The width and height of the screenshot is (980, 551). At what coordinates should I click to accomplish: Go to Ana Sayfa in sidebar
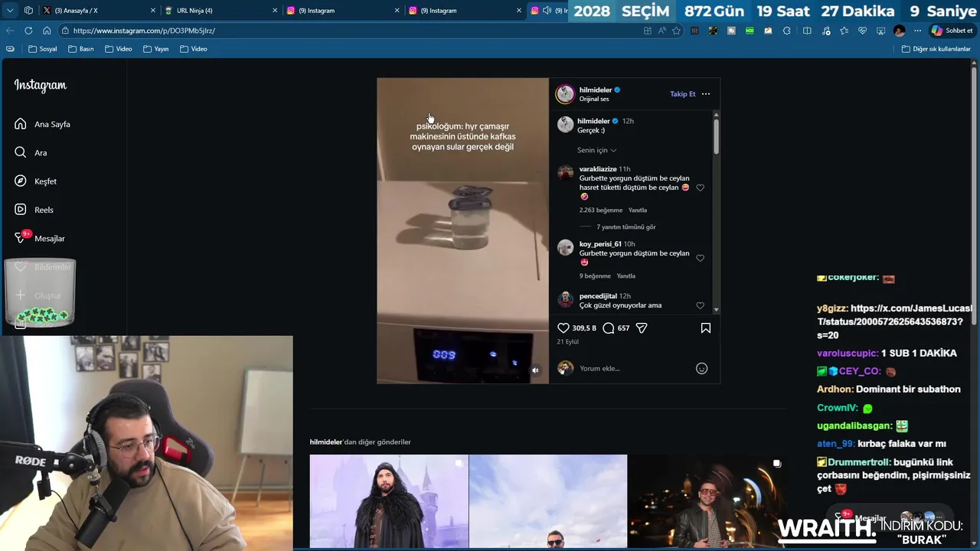pos(43,124)
